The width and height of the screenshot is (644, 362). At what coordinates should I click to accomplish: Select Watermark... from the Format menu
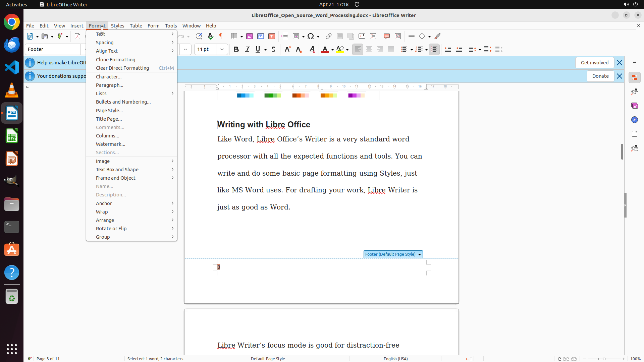[111, 144]
